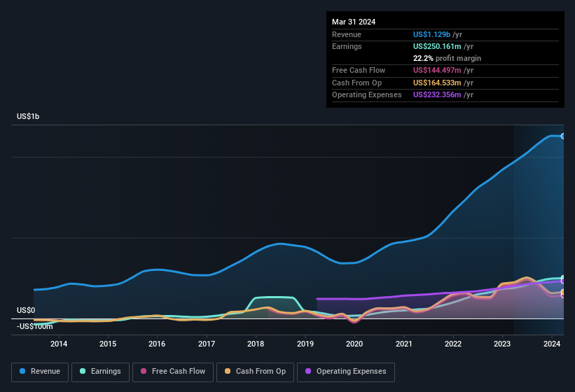Toggle the Free Cash Flow legend button
The height and width of the screenshot is (392, 575).
pyautogui.click(x=173, y=372)
